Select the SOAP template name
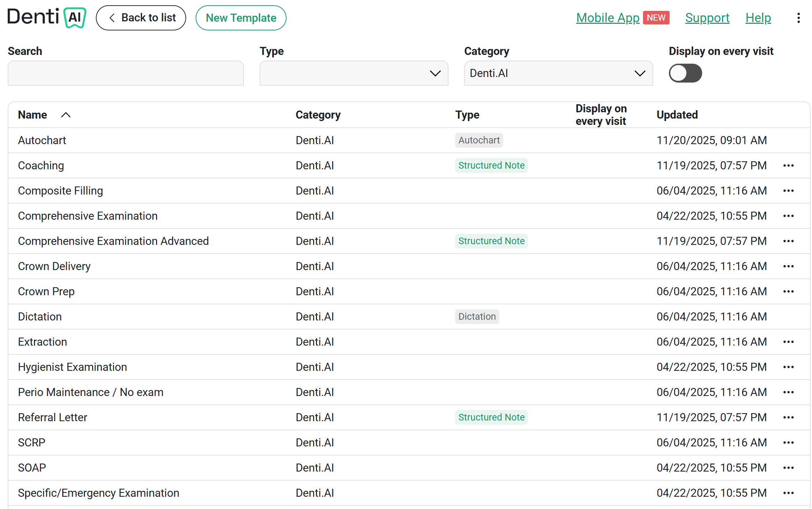 click(x=32, y=468)
